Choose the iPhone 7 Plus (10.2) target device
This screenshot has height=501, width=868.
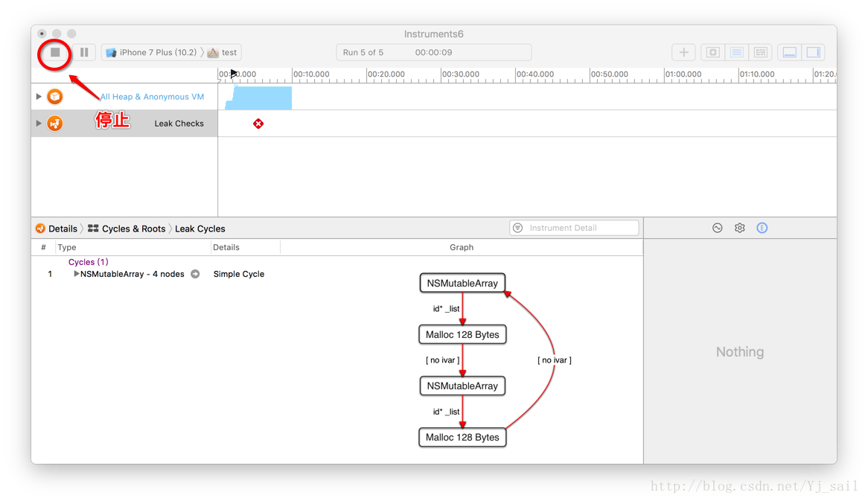151,53
